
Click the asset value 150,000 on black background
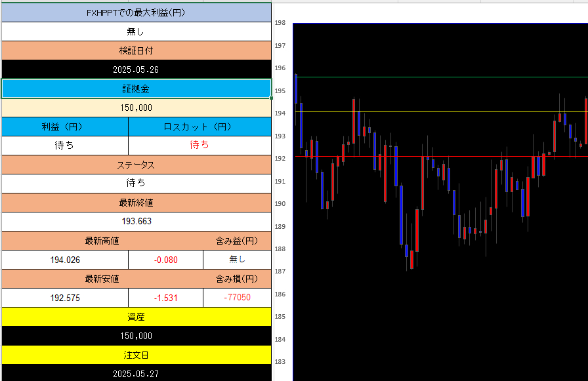[136, 336]
